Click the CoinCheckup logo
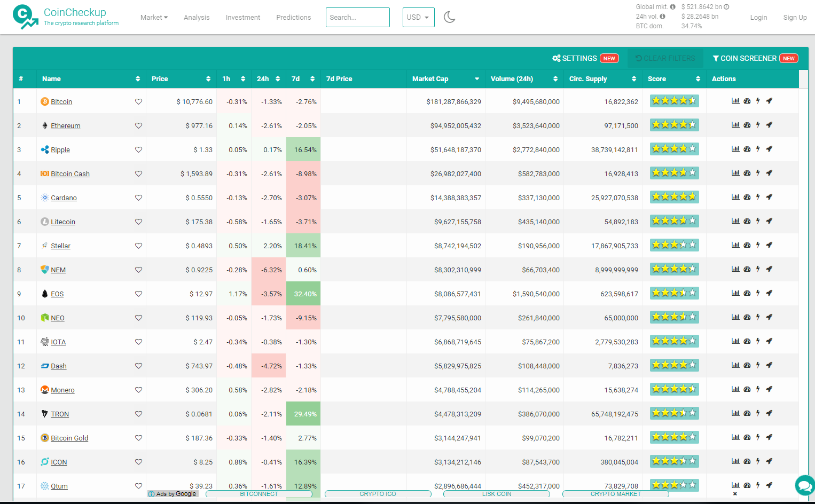Viewport: 815px width, 504px height. click(x=66, y=17)
